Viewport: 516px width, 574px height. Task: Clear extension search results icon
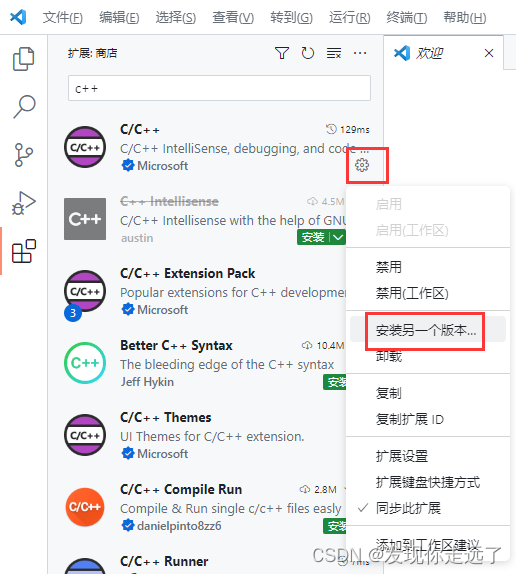pyautogui.click(x=334, y=53)
